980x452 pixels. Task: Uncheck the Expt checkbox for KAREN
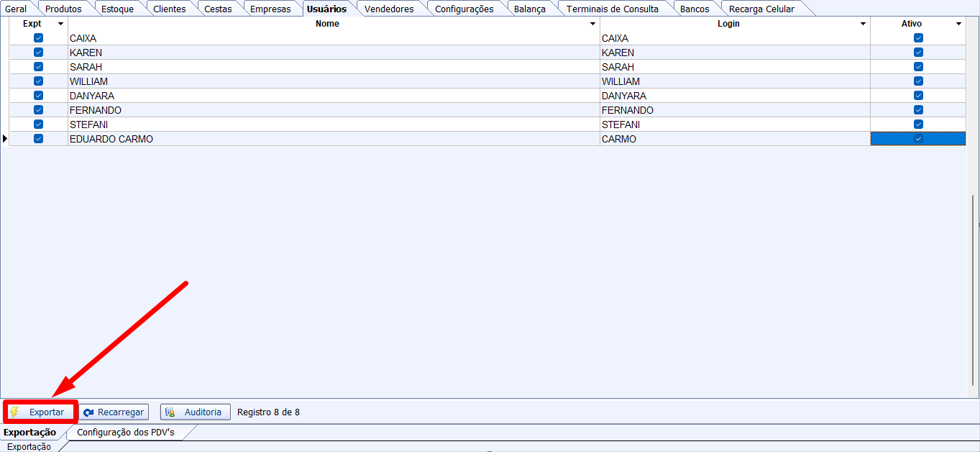coord(38,53)
